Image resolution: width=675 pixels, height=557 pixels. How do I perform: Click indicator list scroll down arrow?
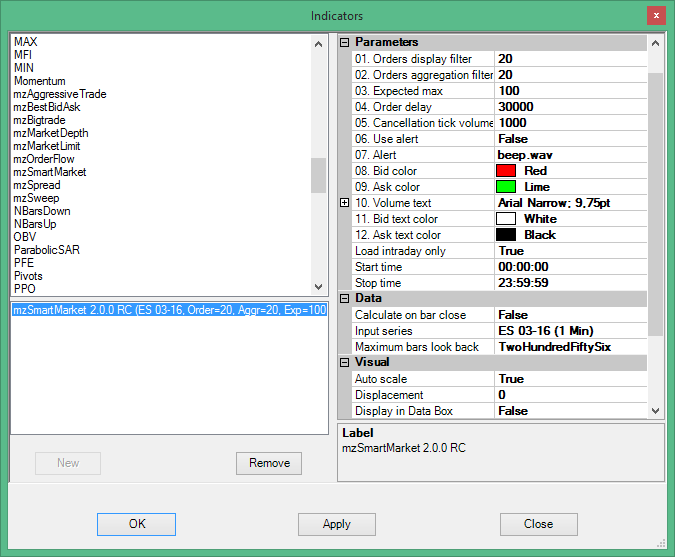point(319,287)
